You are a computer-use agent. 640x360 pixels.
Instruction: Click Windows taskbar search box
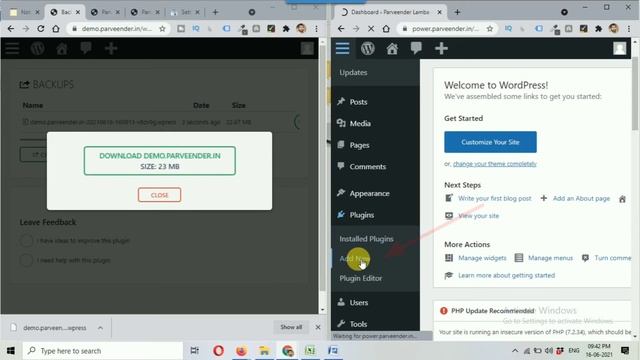click(x=102, y=351)
